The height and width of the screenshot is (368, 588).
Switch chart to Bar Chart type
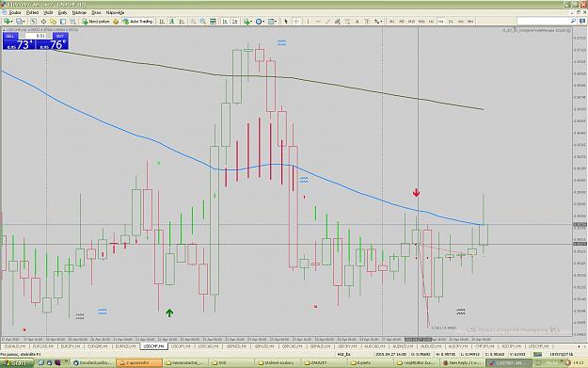coord(162,22)
